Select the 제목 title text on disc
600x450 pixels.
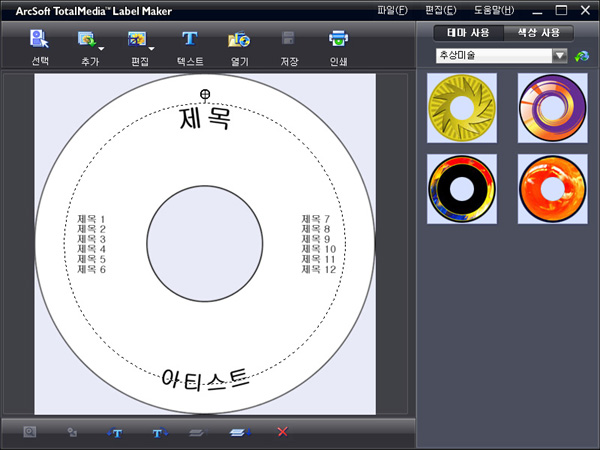[205, 119]
